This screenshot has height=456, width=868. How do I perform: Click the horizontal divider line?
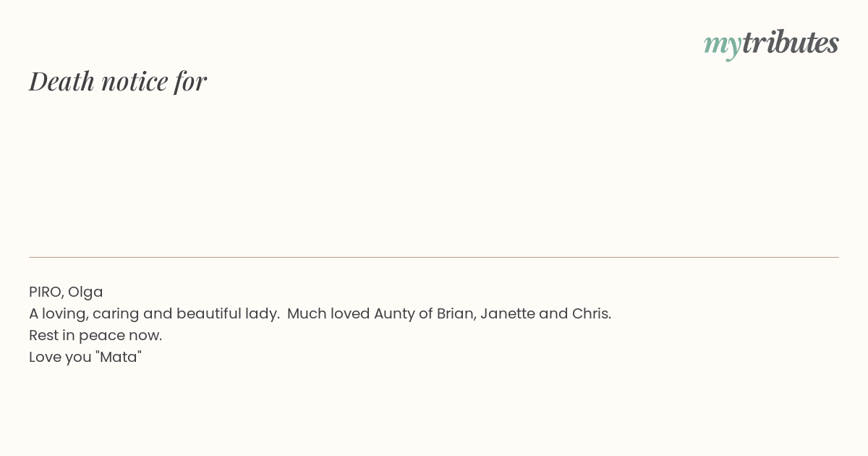[x=434, y=257]
